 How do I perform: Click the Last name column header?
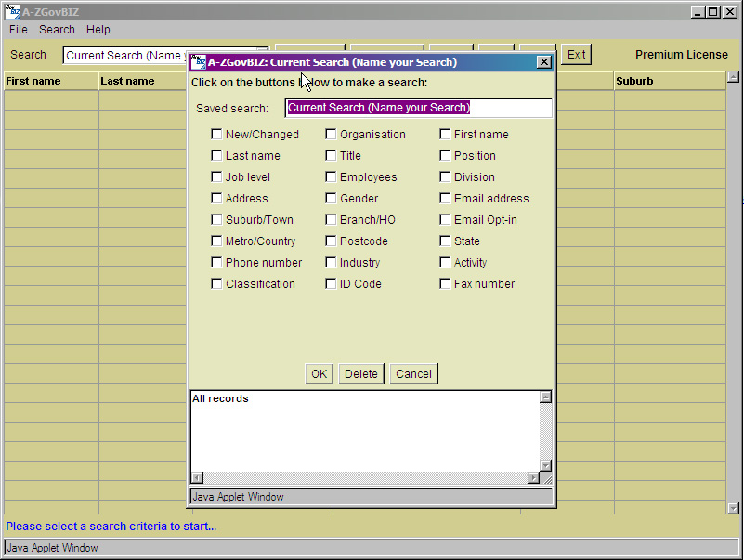[x=142, y=81]
